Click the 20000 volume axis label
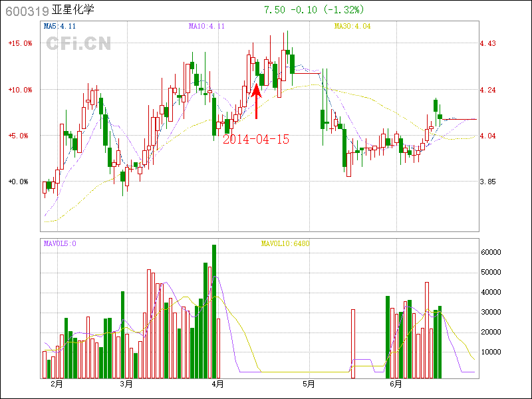This screenshot has height=399, width=532. (x=491, y=332)
